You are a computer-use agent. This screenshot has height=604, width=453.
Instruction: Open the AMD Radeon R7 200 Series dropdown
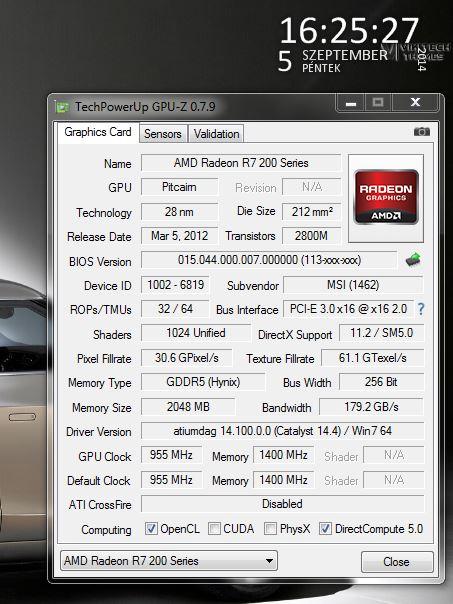click(x=169, y=561)
